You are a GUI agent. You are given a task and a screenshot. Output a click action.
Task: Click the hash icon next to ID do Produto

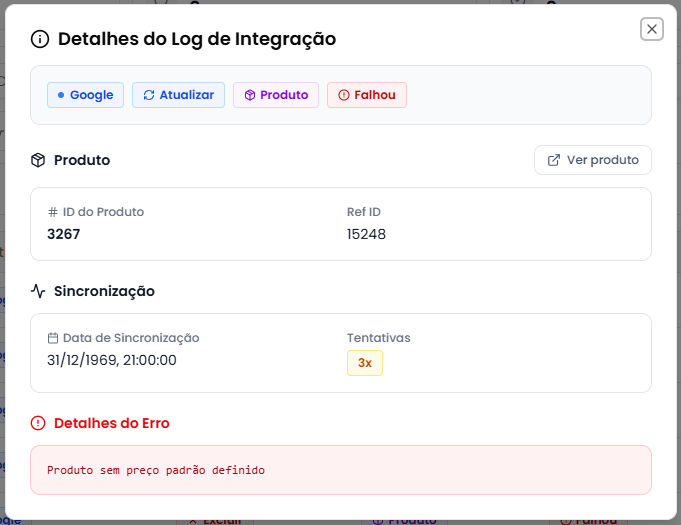(52, 212)
